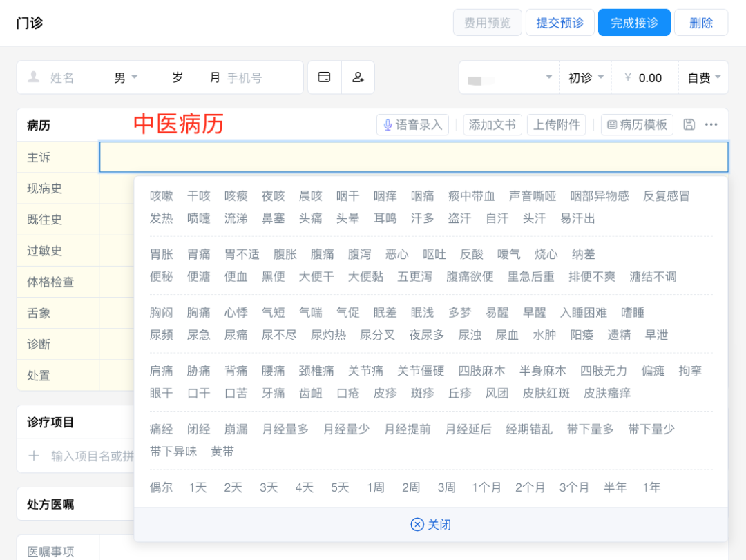The image size is (746, 560).
Task: Click the 添加文书 button
Action: pos(492,125)
